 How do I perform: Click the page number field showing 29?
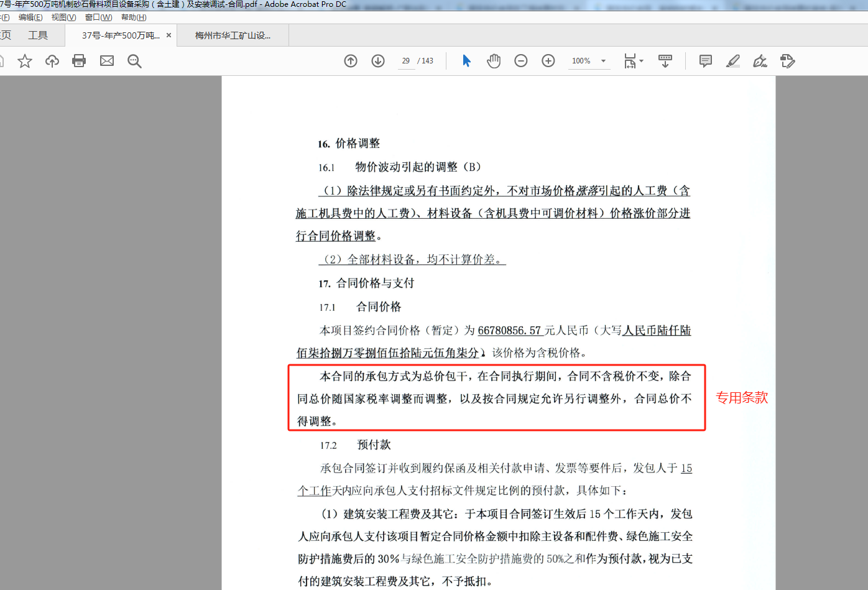click(x=406, y=61)
